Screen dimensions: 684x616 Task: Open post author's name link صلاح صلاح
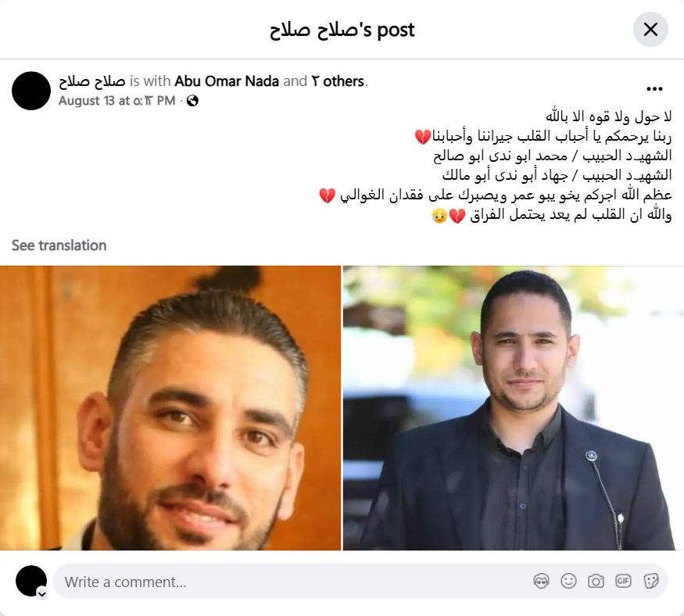click(92, 81)
